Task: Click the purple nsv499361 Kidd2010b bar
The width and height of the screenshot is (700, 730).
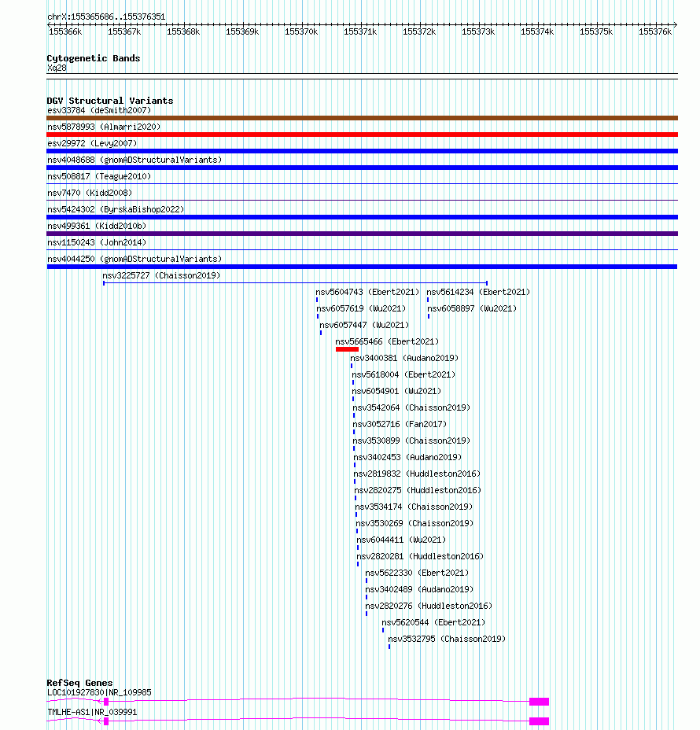Action: coord(362,234)
